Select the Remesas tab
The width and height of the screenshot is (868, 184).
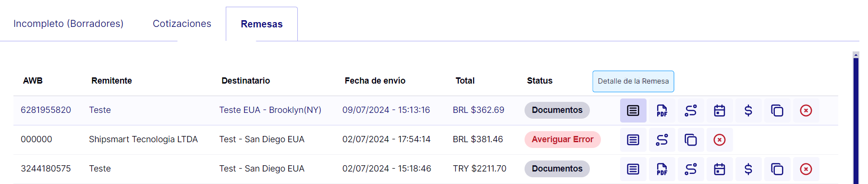tap(262, 24)
